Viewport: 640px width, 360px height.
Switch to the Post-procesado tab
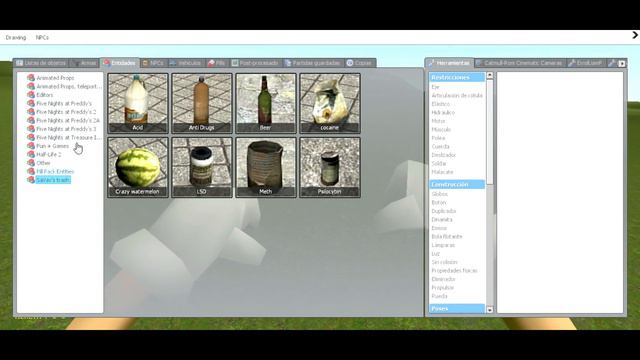click(x=255, y=63)
